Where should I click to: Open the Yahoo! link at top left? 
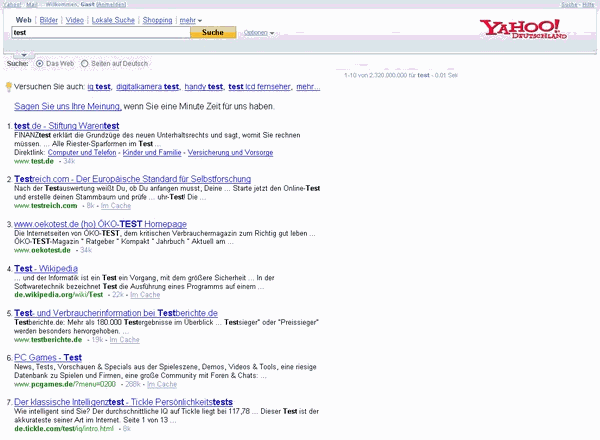click(12, 5)
